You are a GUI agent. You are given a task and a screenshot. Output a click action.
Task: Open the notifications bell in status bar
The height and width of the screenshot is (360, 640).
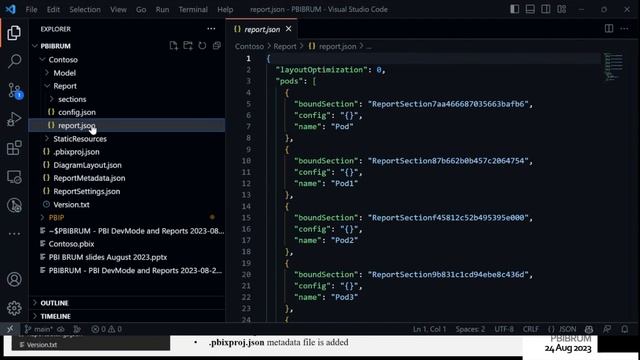(624, 329)
